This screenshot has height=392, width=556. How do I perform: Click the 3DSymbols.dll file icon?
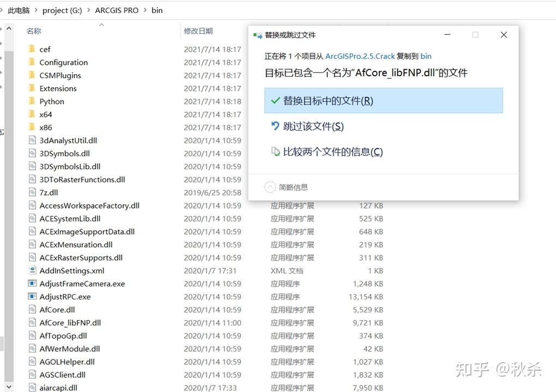coord(32,154)
